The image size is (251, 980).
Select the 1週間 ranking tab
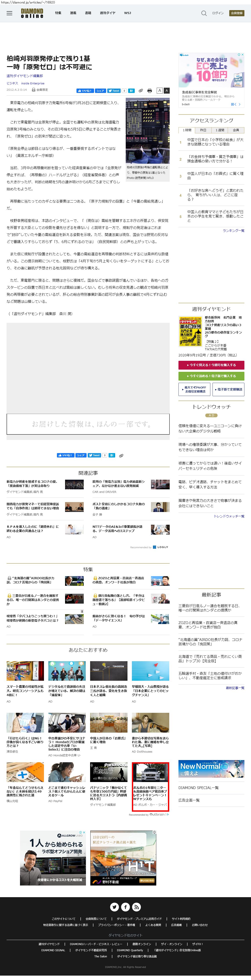click(x=220, y=130)
